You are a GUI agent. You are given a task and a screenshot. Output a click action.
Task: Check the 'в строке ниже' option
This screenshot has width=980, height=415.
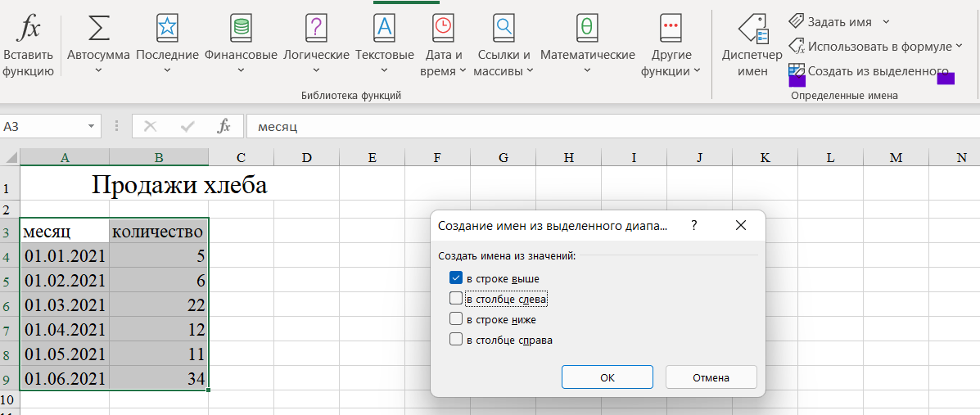456,319
